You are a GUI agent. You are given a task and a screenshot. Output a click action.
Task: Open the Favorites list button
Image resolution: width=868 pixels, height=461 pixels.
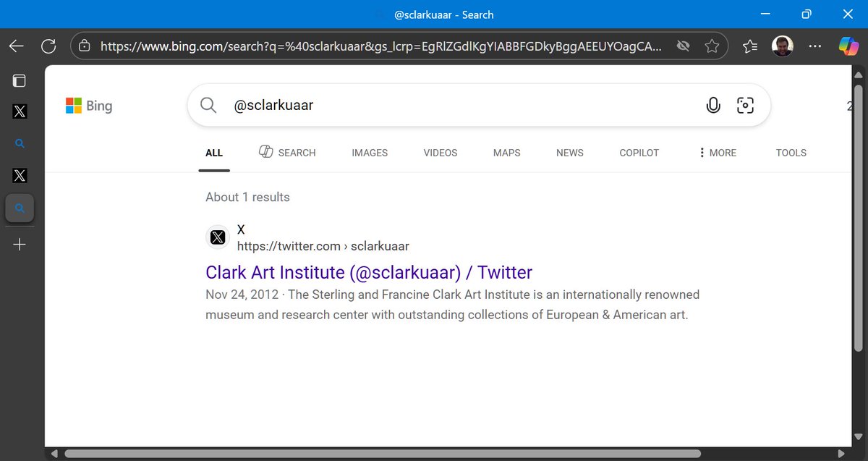click(750, 46)
